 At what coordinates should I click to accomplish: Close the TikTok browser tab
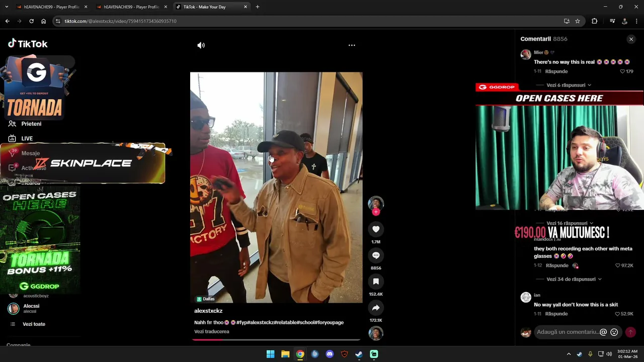[246, 7]
